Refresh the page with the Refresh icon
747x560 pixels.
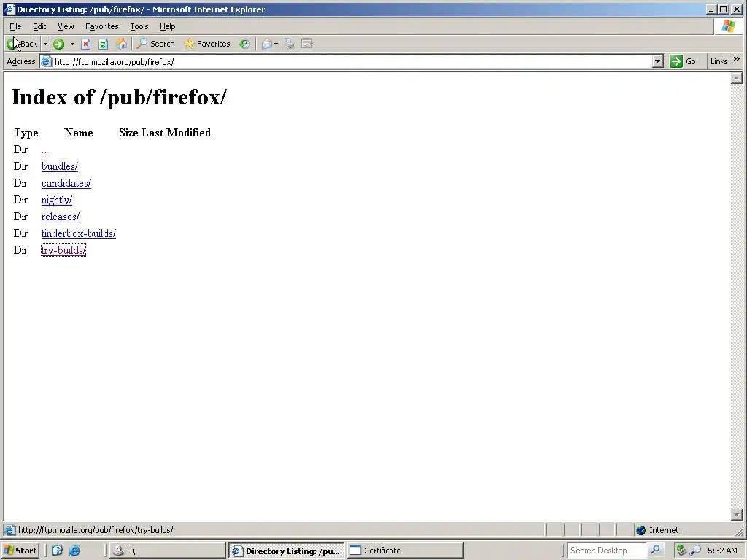(x=103, y=44)
